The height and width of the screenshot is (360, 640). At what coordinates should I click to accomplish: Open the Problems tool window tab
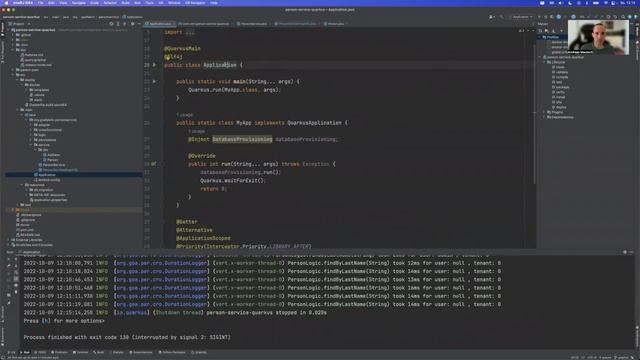[60, 352]
